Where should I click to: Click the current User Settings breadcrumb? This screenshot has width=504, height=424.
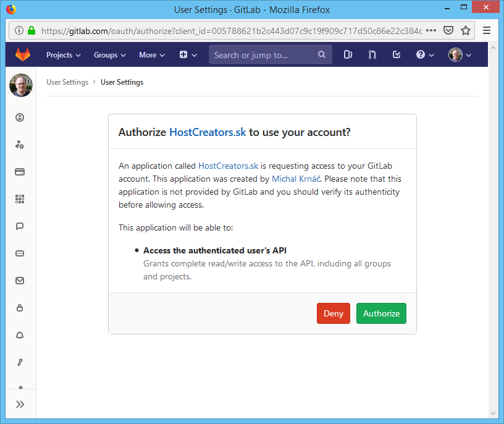pos(122,82)
